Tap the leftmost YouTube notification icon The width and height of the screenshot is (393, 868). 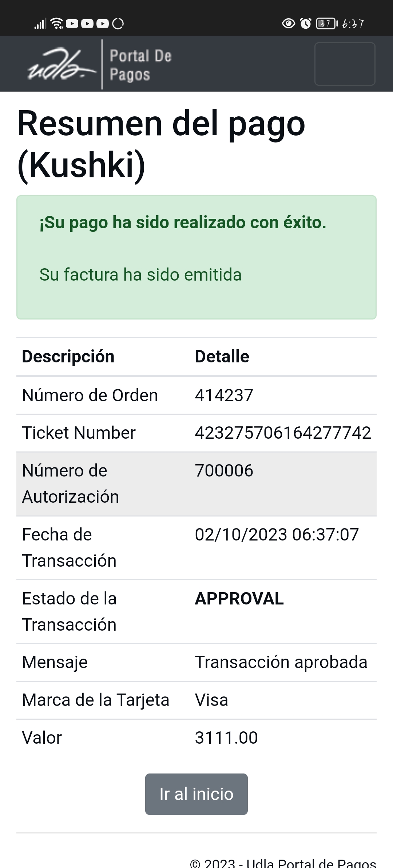pyautogui.click(x=72, y=24)
